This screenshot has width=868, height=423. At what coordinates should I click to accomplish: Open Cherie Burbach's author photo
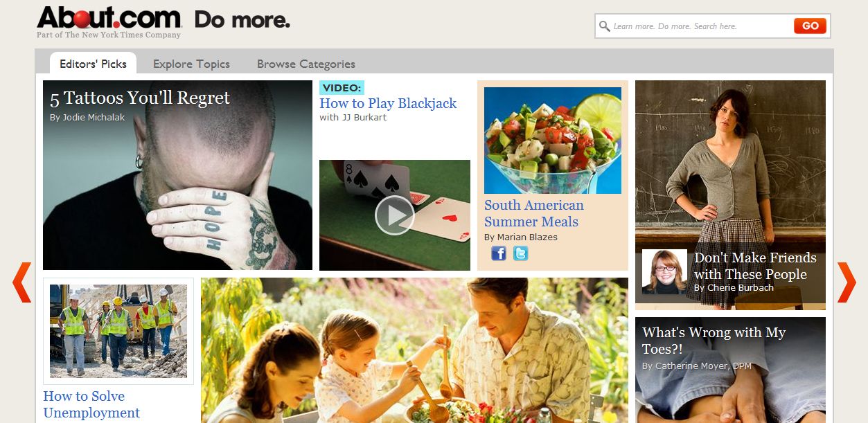pyautogui.click(x=664, y=272)
